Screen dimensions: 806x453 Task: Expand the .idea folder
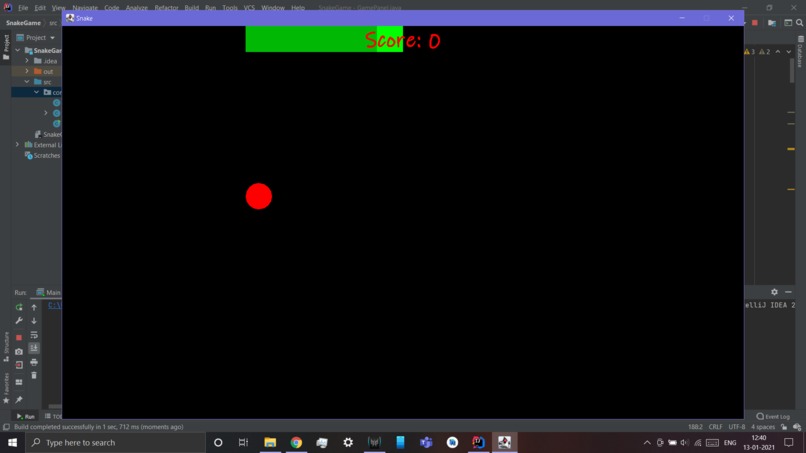tap(27, 61)
